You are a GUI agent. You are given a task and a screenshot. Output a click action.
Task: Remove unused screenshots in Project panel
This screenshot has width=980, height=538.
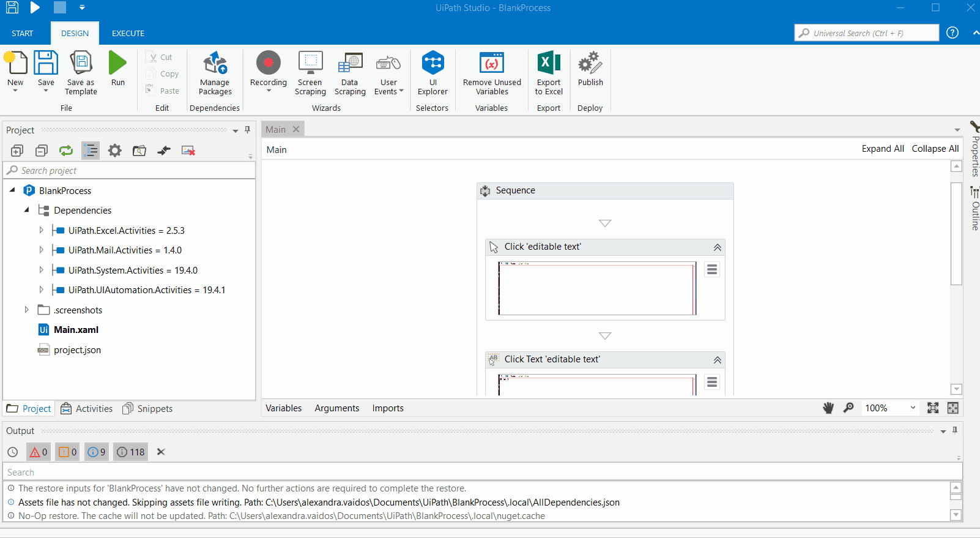[188, 151]
